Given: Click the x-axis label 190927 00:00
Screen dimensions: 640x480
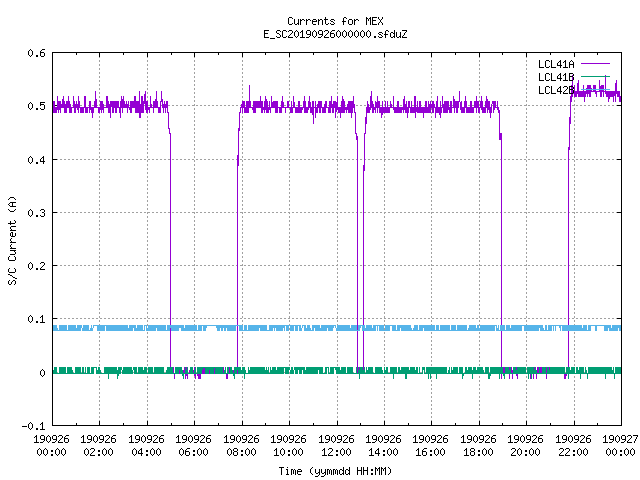Looking at the screenshot, I should (620, 446).
